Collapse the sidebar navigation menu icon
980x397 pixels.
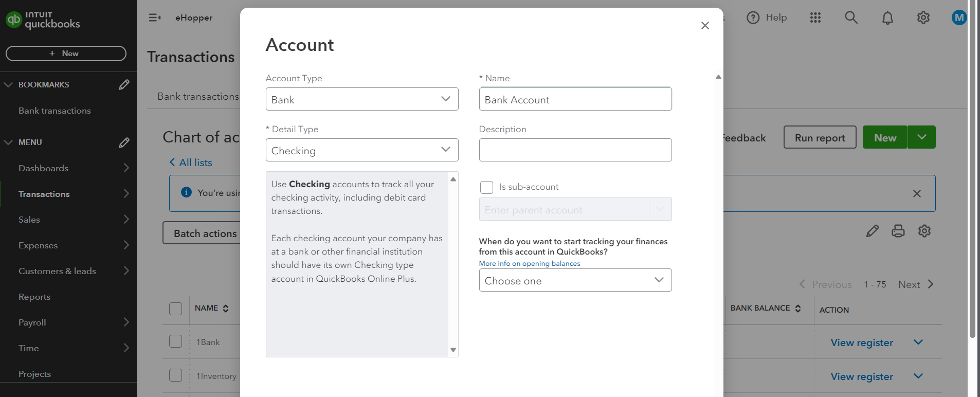(x=155, y=17)
